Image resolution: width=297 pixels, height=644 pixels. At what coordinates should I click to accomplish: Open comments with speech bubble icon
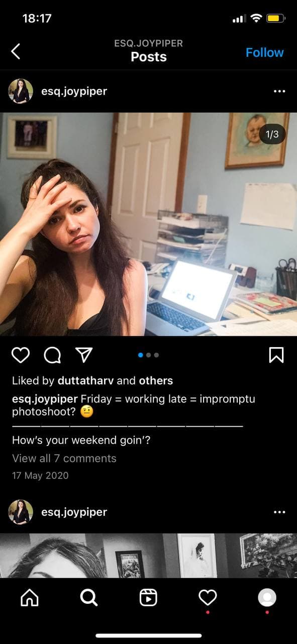pos(52,355)
